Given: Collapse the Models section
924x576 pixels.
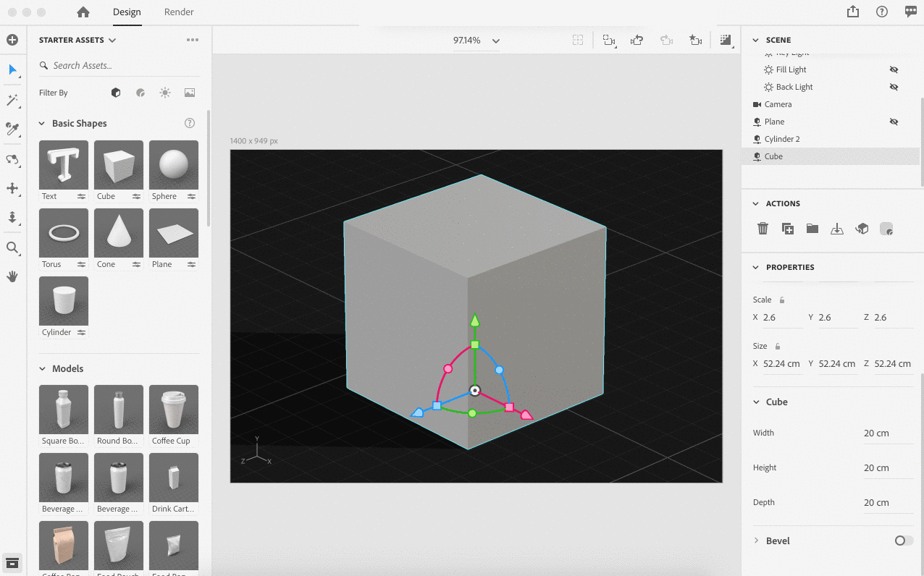Looking at the screenshot, I should pos(42,369).
